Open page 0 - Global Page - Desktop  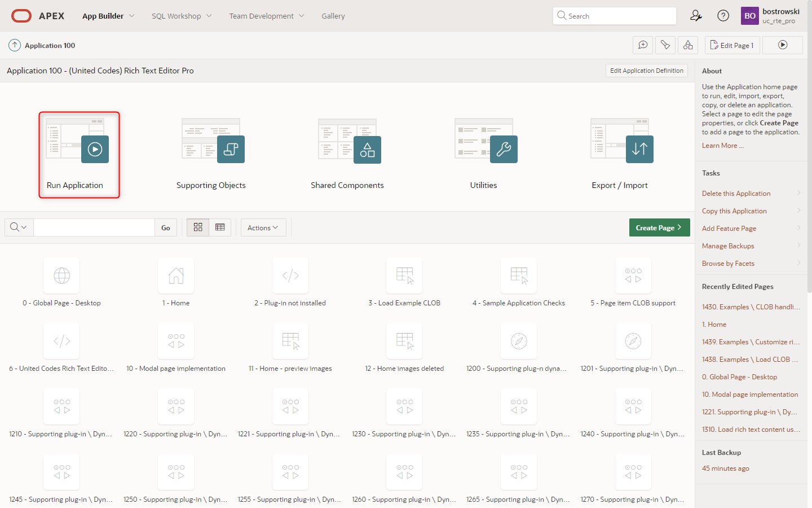point(61,283)
